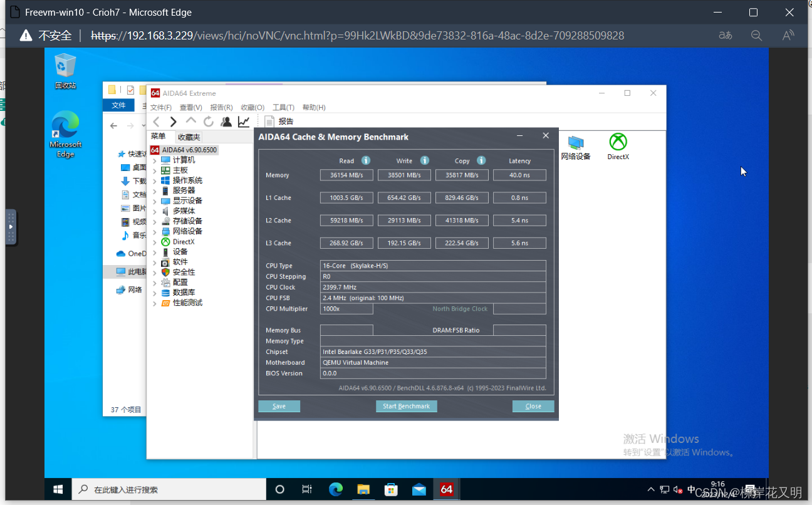Image resolution: width=812 pixels, height=505 pixels.
Task: Click the 报告 report toolbar button
Action: coord(279,122)
